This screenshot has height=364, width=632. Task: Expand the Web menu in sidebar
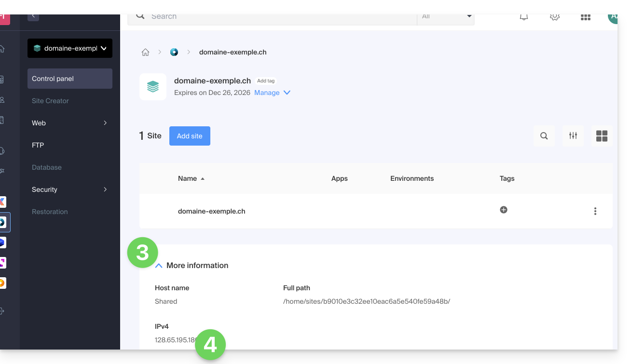click(69, 123)
